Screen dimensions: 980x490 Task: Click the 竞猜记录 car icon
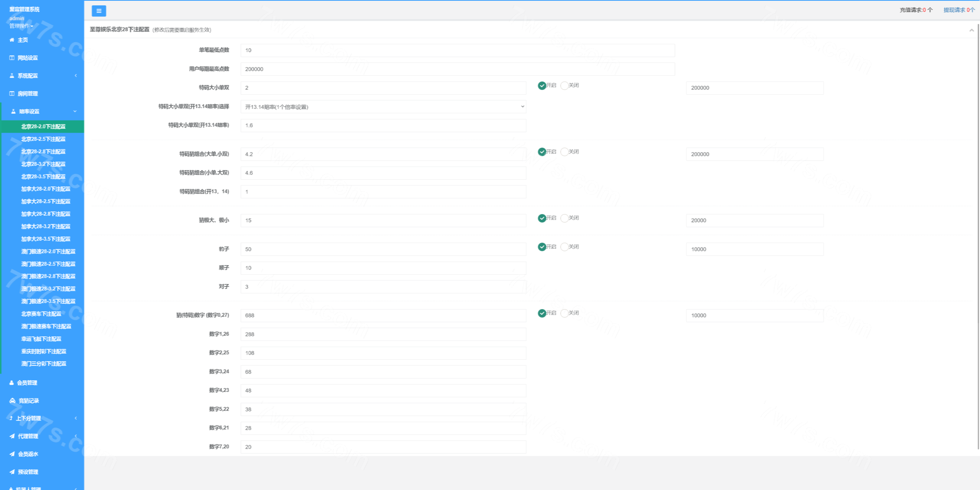12,401
